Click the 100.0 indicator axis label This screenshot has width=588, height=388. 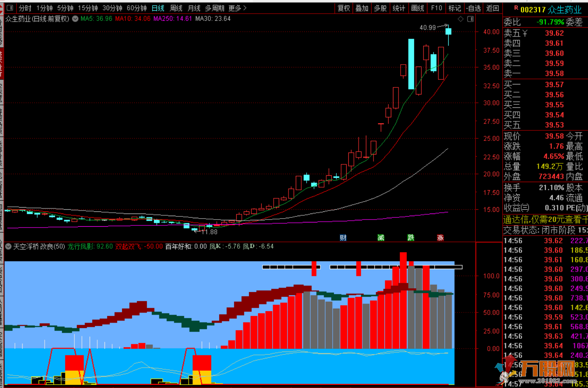[x=491, y=276]
